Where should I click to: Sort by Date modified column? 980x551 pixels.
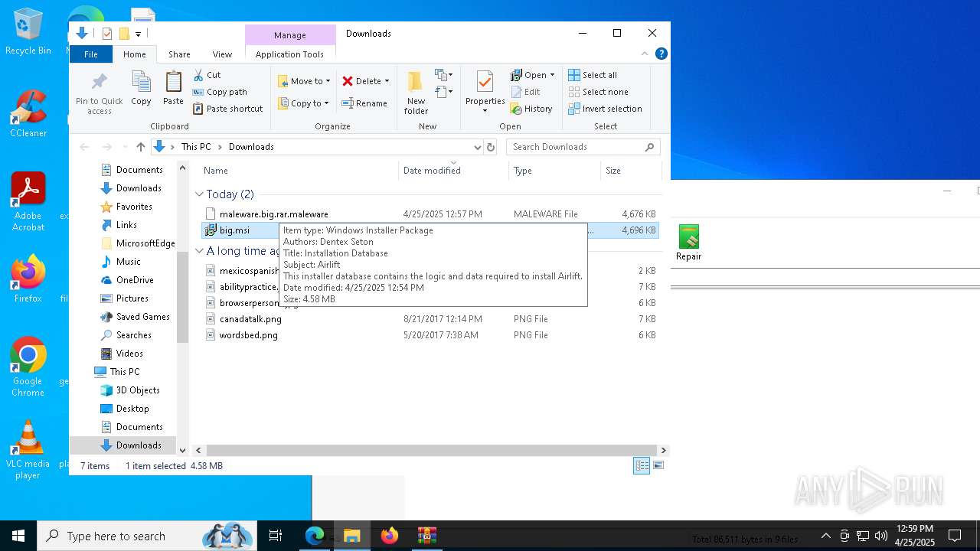click(453, 171)
